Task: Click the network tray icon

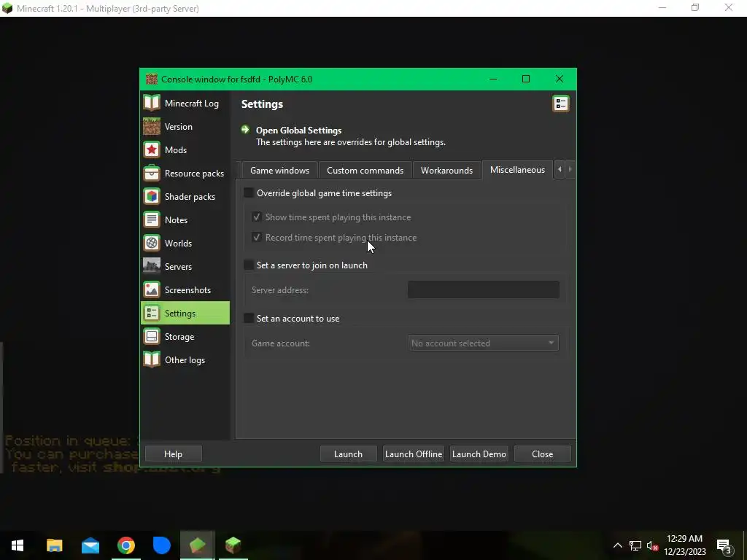Action: pyautogui.click(x=635, y=545)
